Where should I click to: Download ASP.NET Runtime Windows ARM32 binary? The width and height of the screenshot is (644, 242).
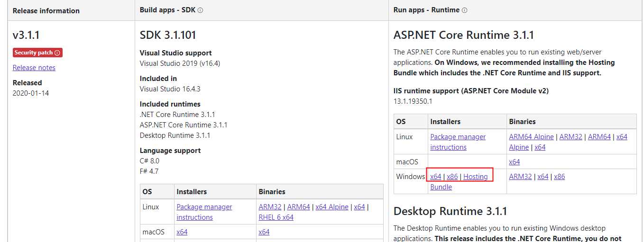pos(520,177)
